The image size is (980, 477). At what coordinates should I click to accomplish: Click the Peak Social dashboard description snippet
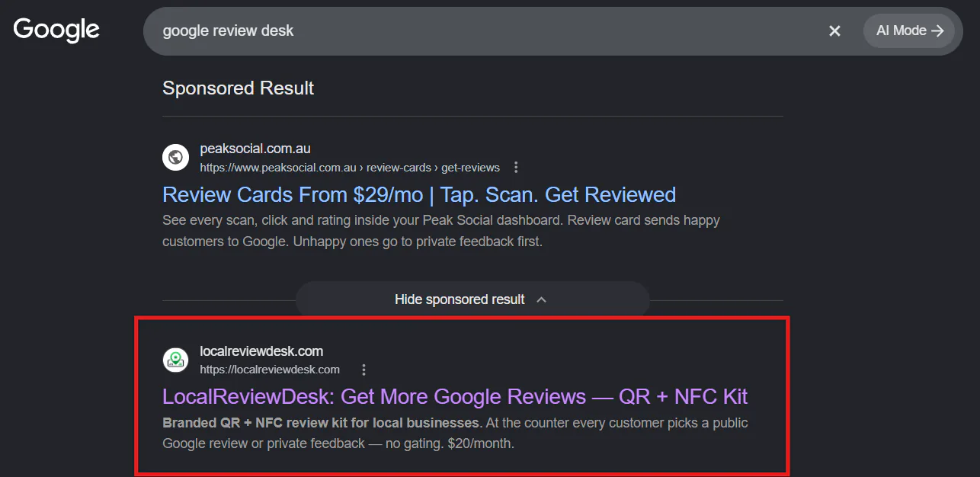click(x=441, y=231)
